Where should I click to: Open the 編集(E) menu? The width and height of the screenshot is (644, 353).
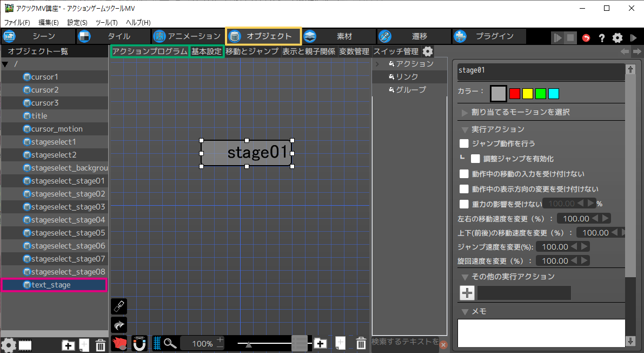coord(48,22)
